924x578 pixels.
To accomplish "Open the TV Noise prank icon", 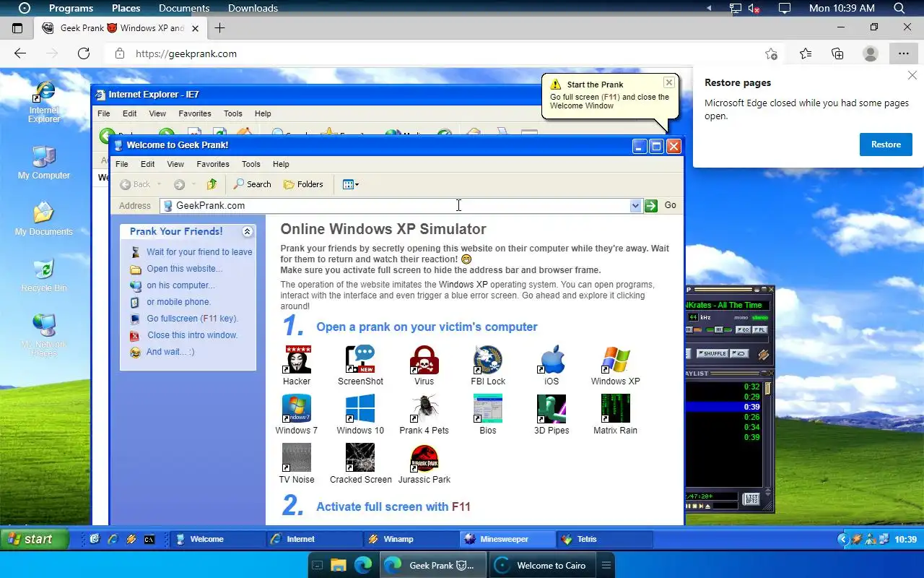I will pos(297,464).
